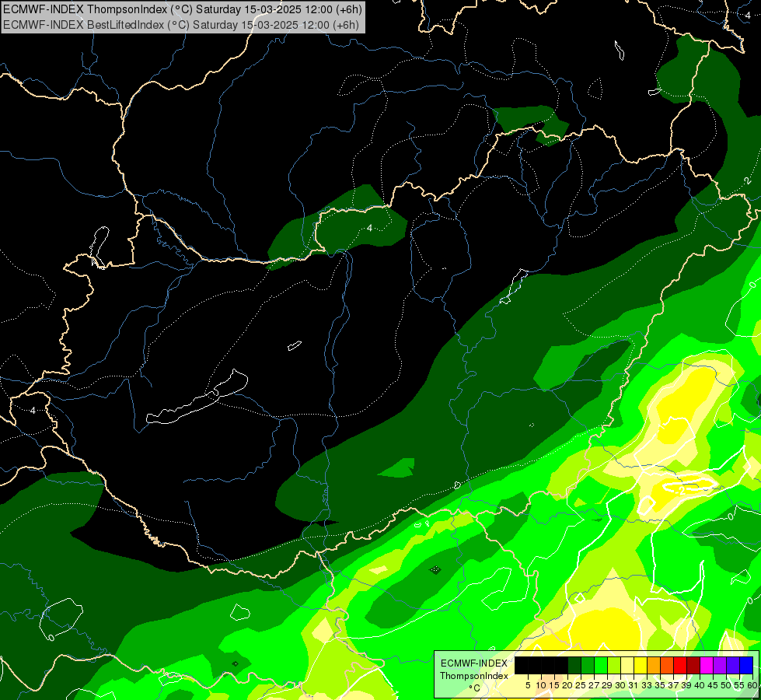Image resolution: width=761 pixels, height=700 pixels.
Task: Click legend scale value "40"
Action: click(700, 685)
